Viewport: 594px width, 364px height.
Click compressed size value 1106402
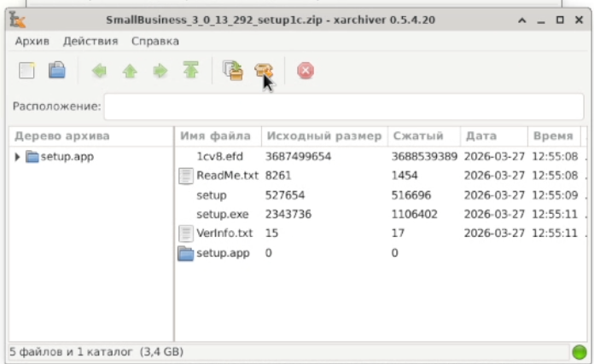pos(415,215)
